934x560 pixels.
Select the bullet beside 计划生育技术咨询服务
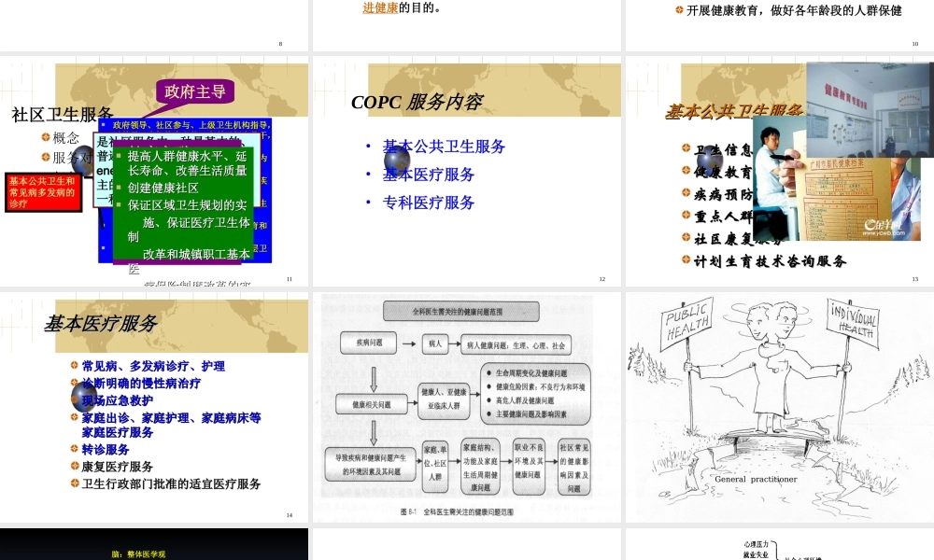686,259
